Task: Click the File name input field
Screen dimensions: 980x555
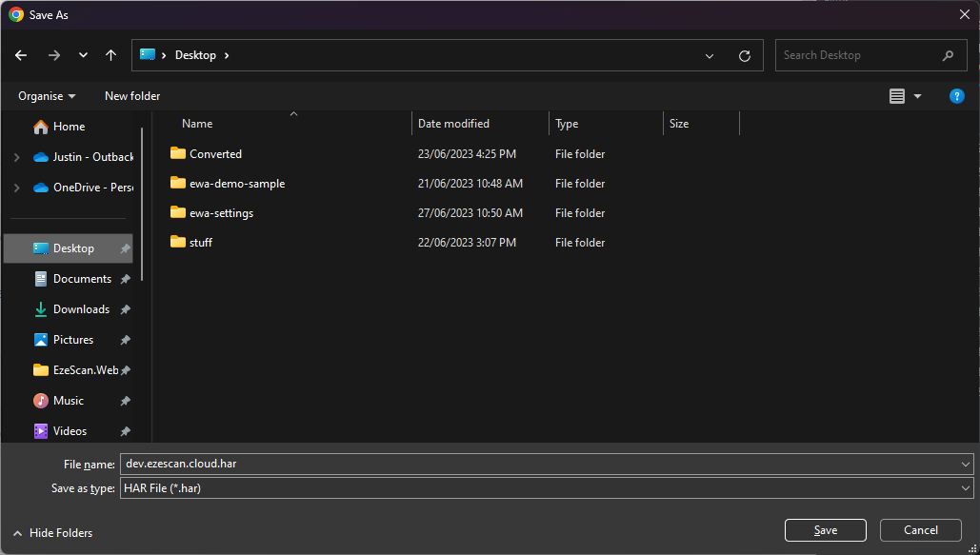Action: (x=538, y=464)
